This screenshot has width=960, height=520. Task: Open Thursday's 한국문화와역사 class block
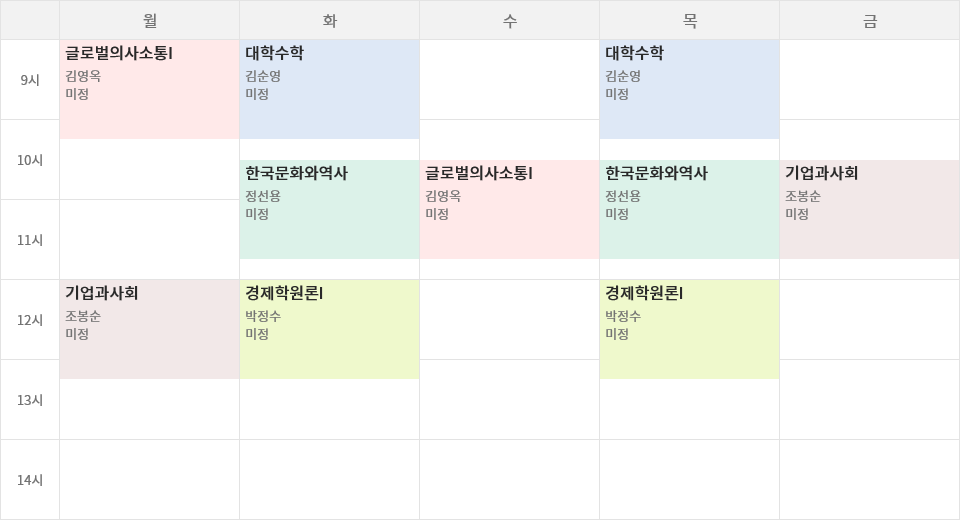(x=690, y=209)
